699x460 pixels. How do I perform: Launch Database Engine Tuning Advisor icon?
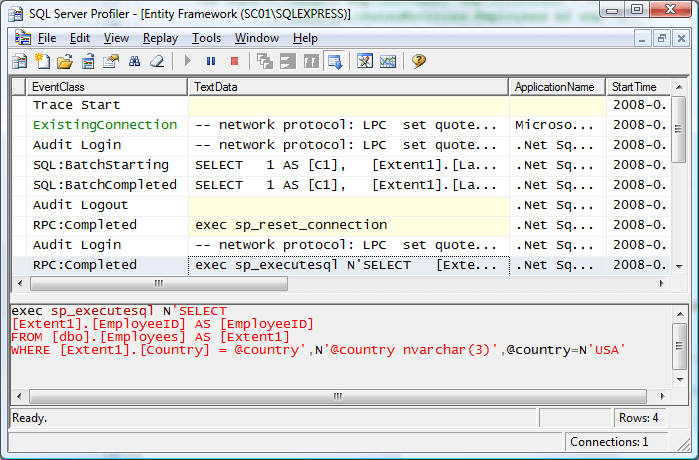(365, 61)
